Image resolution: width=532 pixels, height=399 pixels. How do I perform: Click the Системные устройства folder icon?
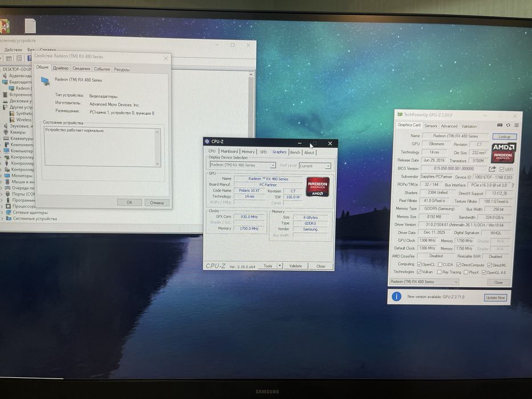pos(9,218)
